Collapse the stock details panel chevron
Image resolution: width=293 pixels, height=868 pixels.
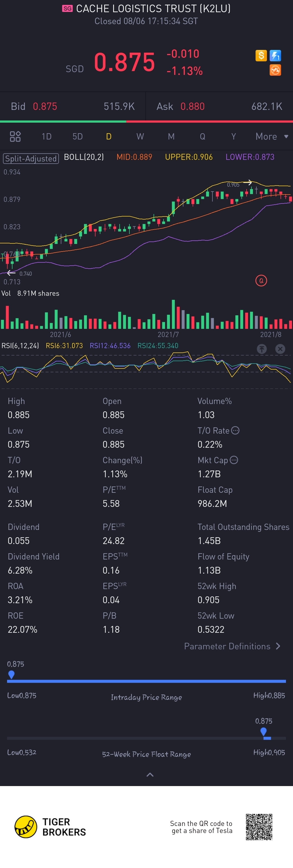point(150,775)
